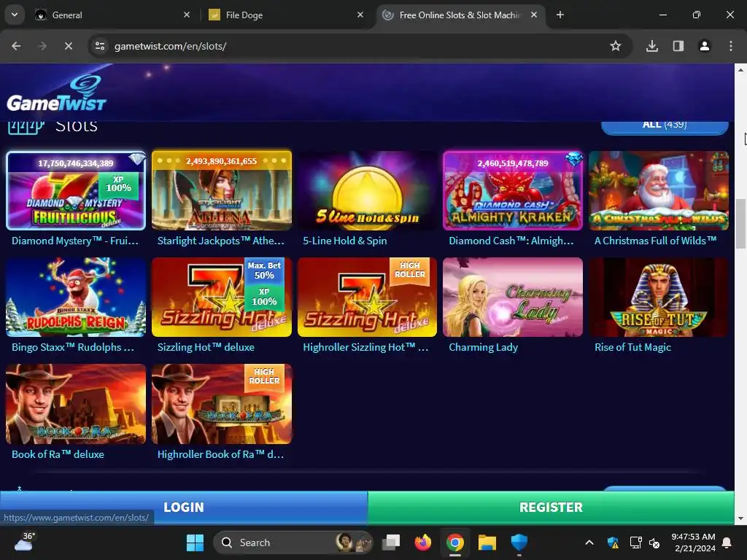Open Rise of Tut Magic thumbnail
Screen dimensions: 747x560
click(659, 297)
